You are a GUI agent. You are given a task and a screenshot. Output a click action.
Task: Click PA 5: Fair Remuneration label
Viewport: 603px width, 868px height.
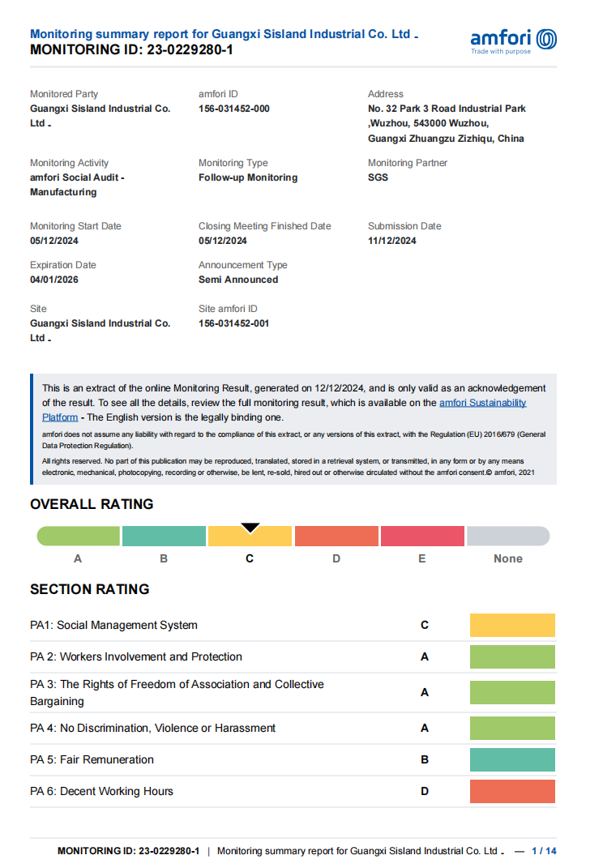92,759
